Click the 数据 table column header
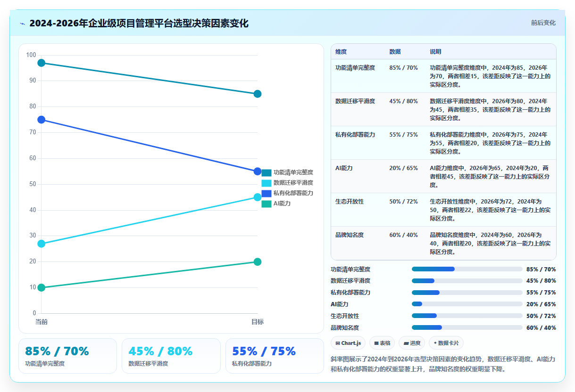This screenshot has width=575, height=392. 395,51
